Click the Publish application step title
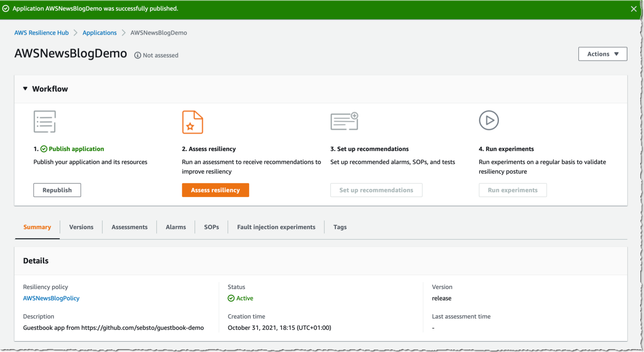 click(x=77, y=149)
